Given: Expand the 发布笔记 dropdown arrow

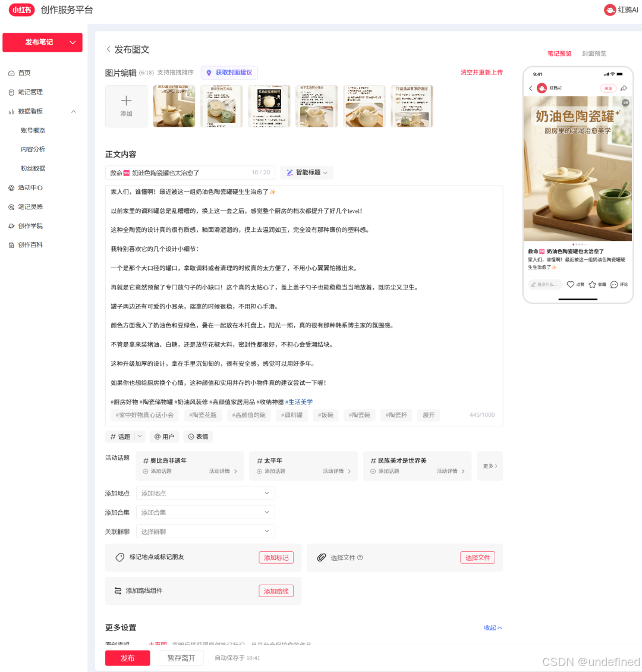Looking at the screenshot, I should [73, 42].
